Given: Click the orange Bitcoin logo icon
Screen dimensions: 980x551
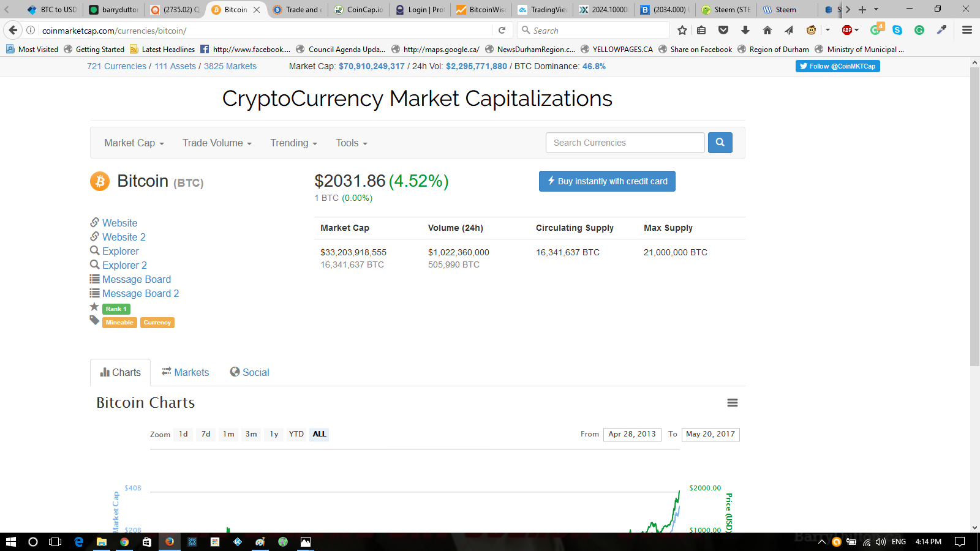Looking at the screenshot, I should coord(100,181).
